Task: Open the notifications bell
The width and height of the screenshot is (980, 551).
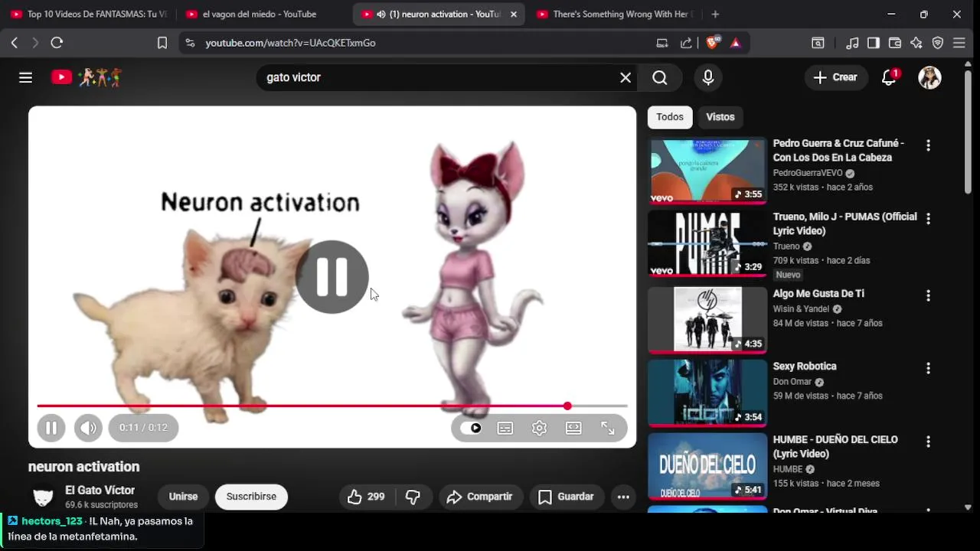Action: (889, 77)
